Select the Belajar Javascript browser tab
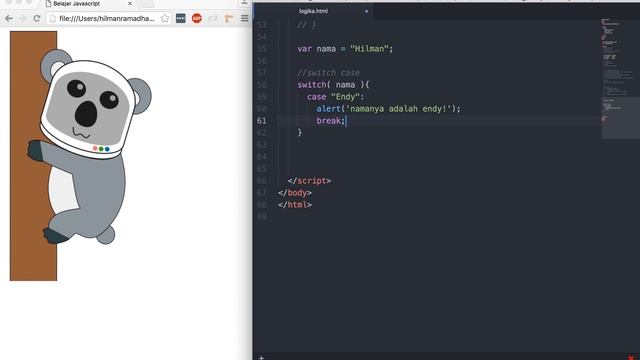Screen dimensions: 640x360 point(88,4)
